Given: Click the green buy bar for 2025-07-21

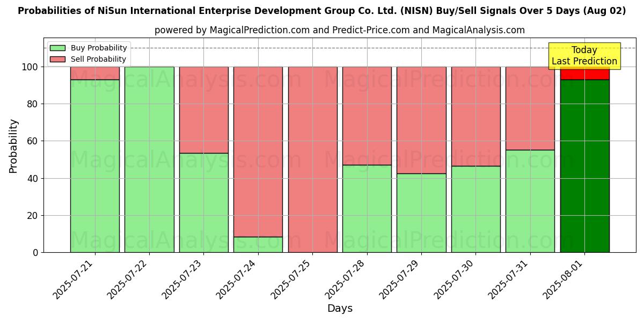Looking at the screenshot, I should pos(95,166).
